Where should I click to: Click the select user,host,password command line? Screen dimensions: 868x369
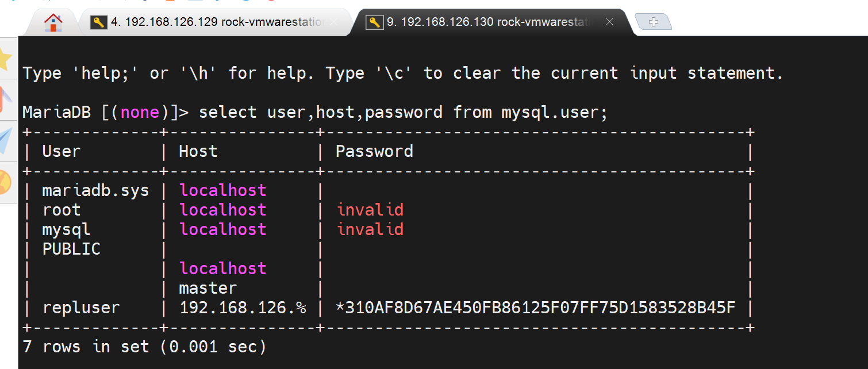coord(403,112)
